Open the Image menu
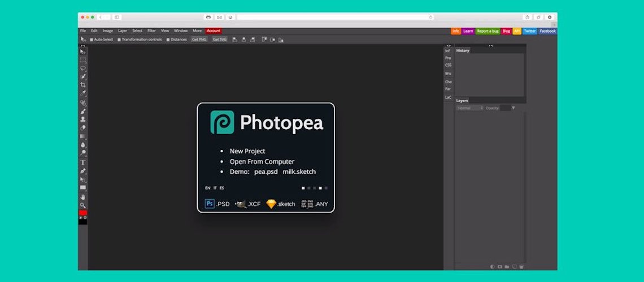Screen dimensions: 644x282 click(x=107, y=31)
